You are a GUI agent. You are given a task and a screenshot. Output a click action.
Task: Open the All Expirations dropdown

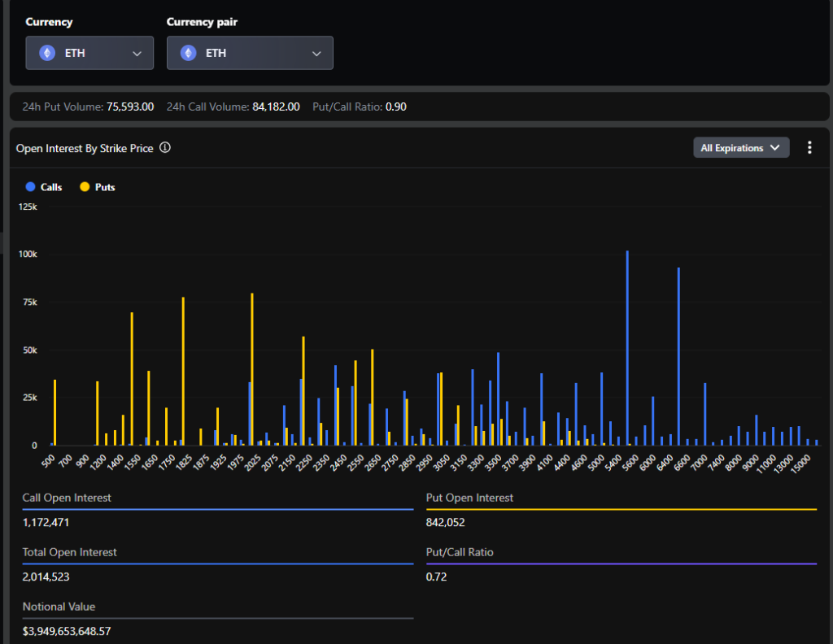pyautogui.click(x=740, y=148)
